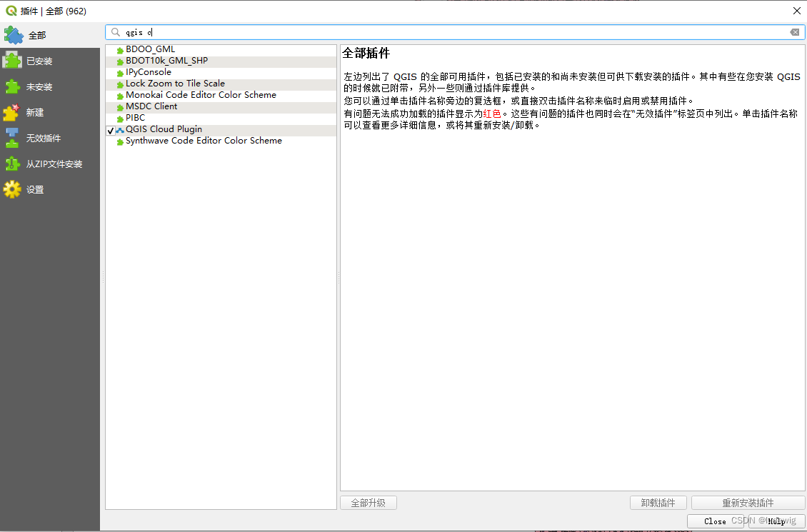807x532 pixels.
Task: Click the starred puzzle icon beside 新建
Action: [x=11, y=112]
